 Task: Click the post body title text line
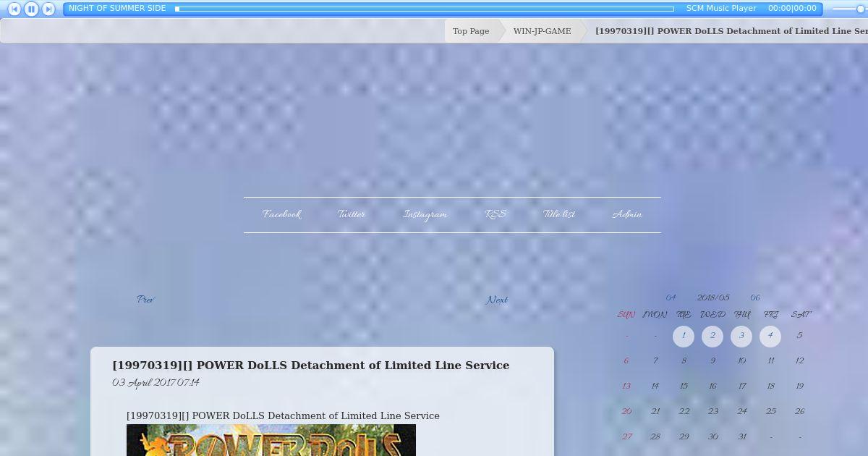click(x=283, y=416)
